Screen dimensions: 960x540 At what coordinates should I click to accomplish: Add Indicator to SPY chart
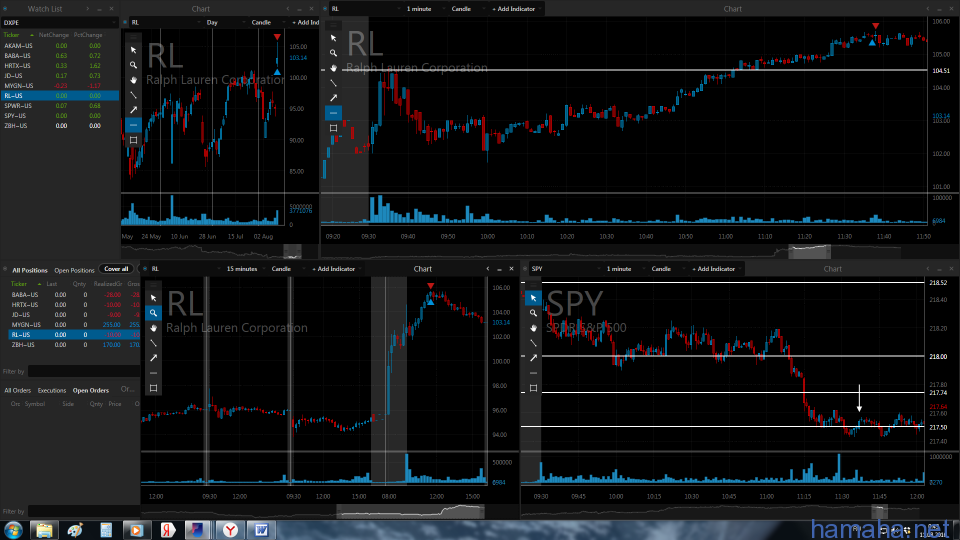tap(713, 269)
